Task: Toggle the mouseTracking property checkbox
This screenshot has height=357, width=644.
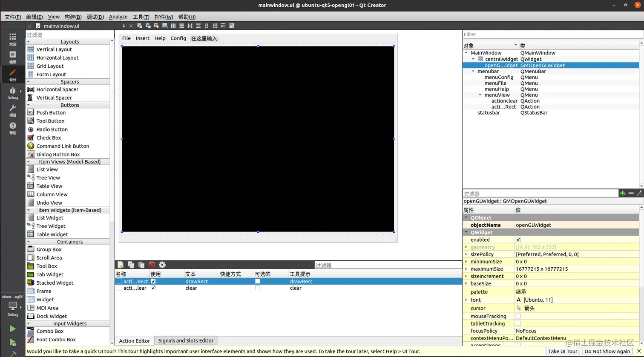Action: (518, 316)
